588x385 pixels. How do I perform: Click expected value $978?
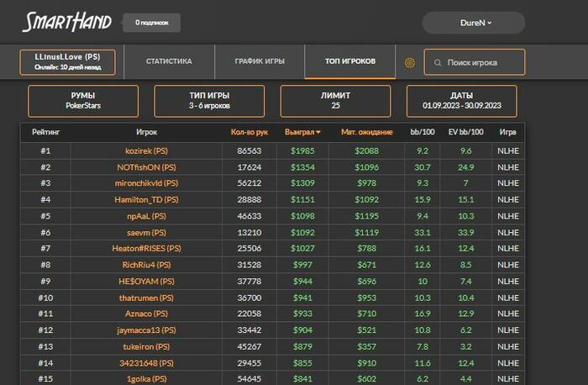pos(367,183)
